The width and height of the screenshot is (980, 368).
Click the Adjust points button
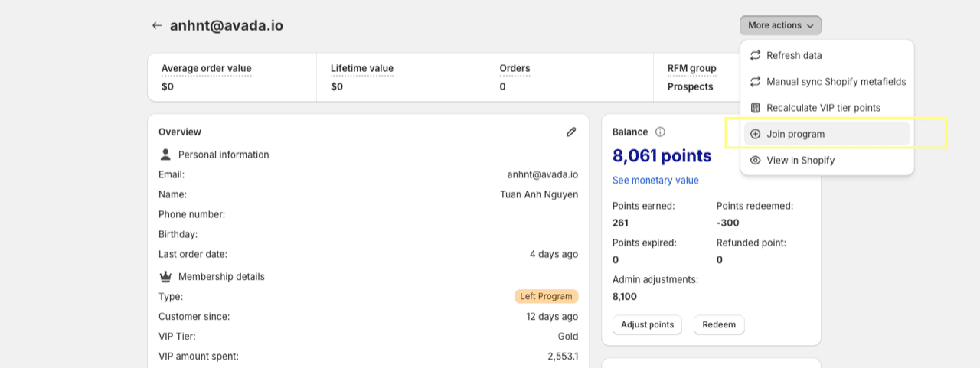(647, 324)
